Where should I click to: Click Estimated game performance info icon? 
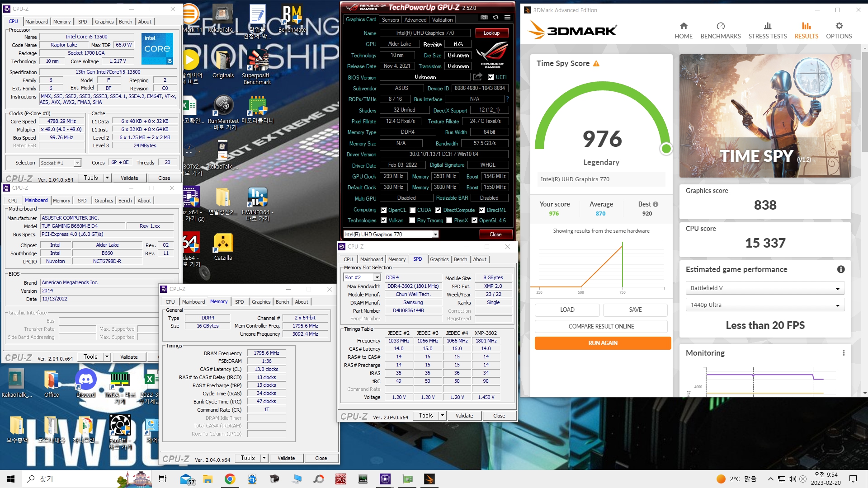point(841,269)
